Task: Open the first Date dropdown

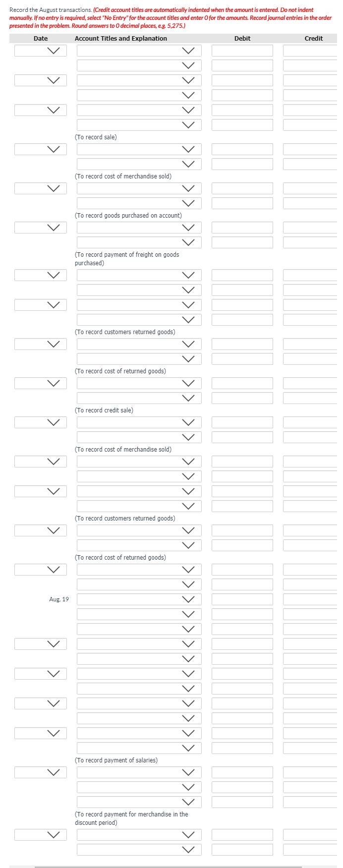Action: [x=40, y=50]
